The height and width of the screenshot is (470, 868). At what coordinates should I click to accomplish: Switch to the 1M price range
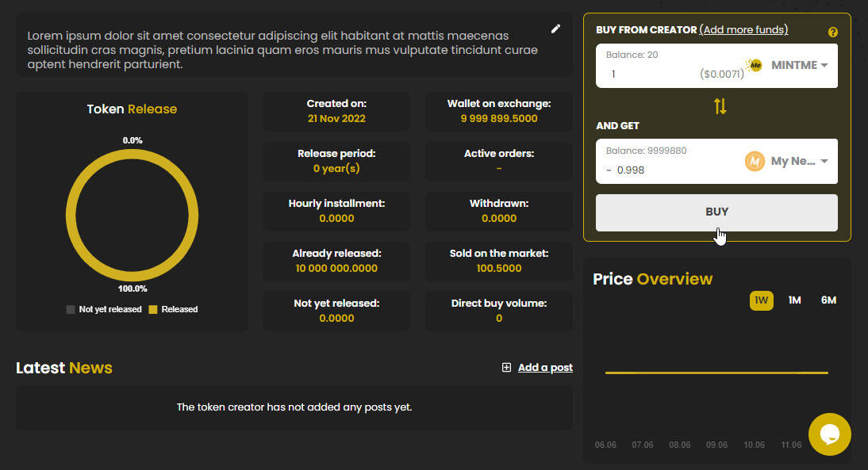tap(794, 300)
